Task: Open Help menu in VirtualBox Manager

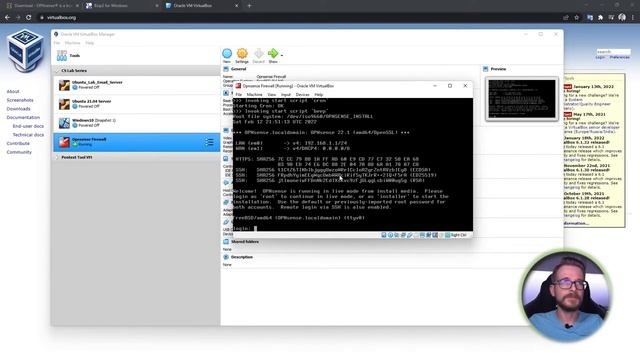Action: pos(89,43)
